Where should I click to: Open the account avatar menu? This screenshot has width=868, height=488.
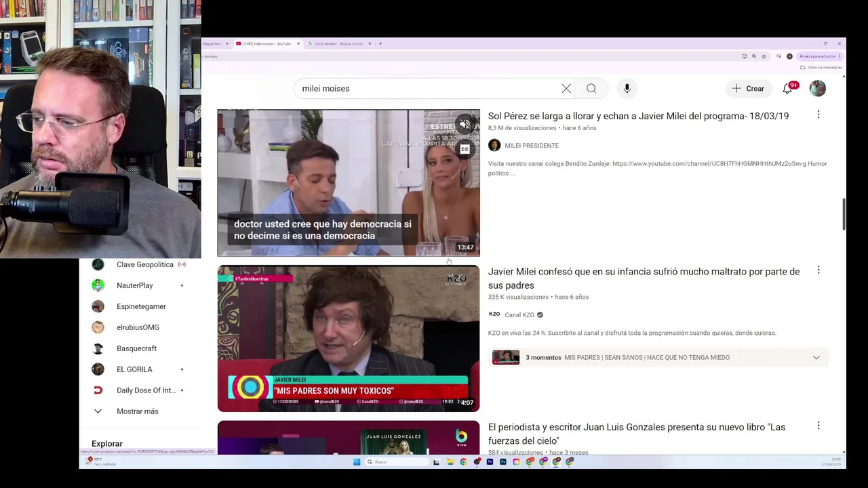point(818,89)
